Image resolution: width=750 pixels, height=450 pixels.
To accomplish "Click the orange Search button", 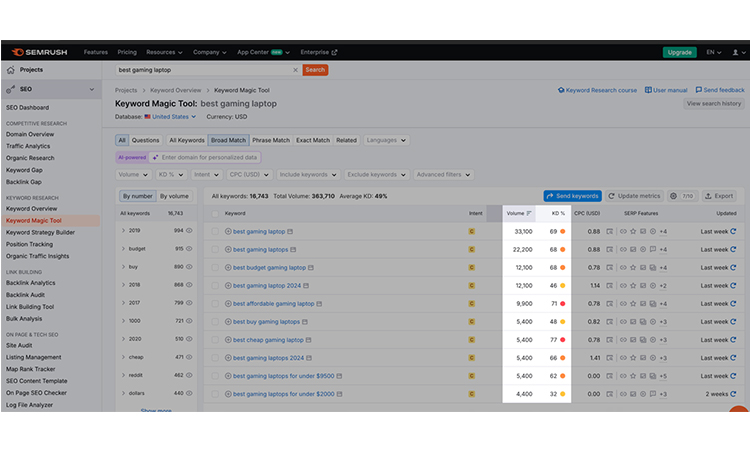I will [x=315, y=70].
